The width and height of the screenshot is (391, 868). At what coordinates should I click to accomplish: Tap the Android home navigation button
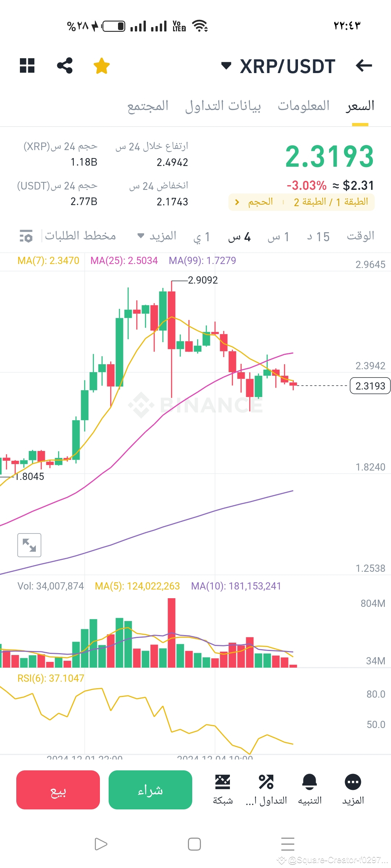tap(194, 844)
